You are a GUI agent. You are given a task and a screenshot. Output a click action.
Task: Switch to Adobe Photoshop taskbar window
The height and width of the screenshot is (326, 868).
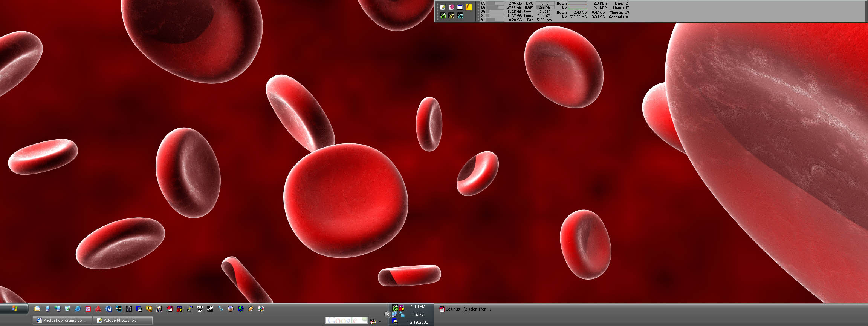click(123, 320)
